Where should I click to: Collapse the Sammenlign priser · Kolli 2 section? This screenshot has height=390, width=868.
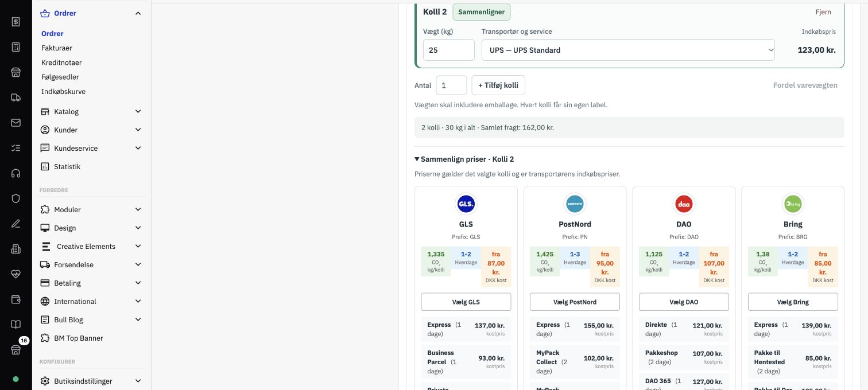click(464, 159)
